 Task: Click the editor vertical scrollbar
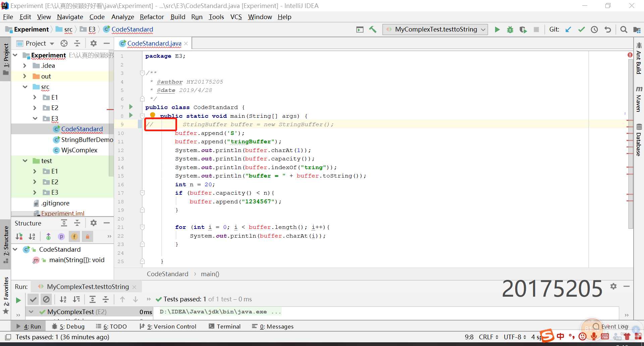pyautogui.click(x=631, y=144)
